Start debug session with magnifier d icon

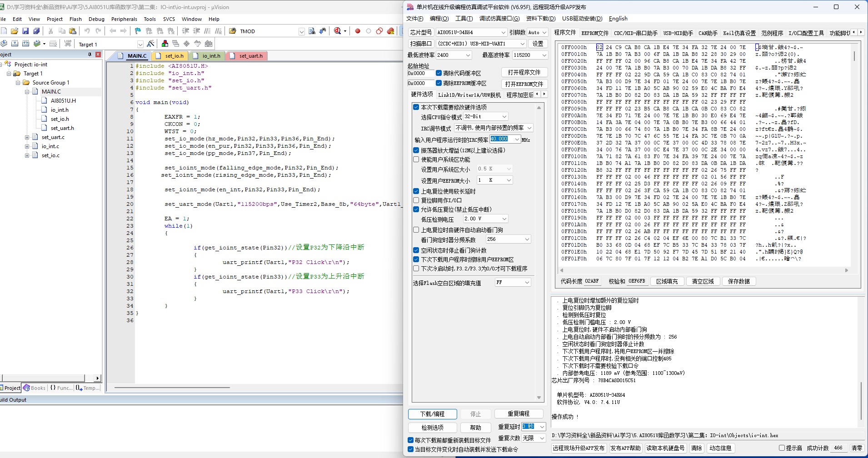[x=338, y=31]
